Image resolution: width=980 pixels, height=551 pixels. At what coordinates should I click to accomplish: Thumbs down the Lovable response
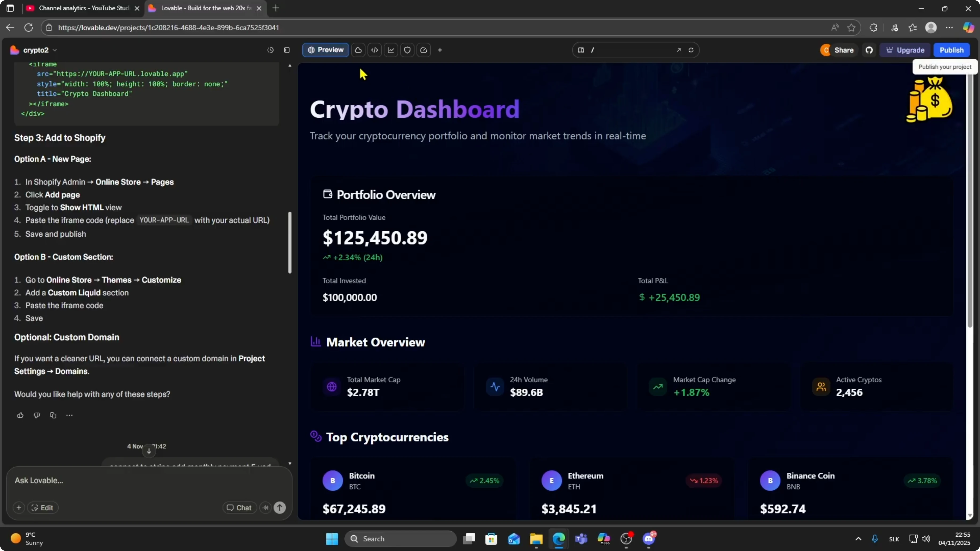[x=37, y=415]
